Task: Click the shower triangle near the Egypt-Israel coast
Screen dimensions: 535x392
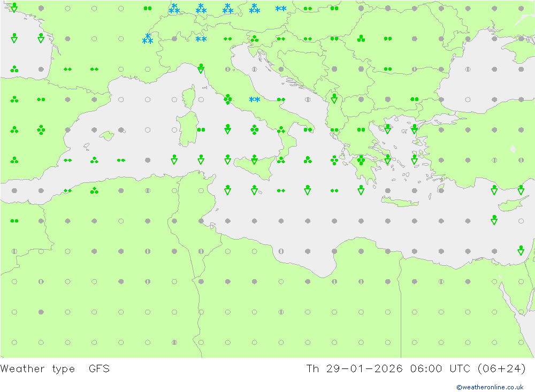Action: [521, 250]
